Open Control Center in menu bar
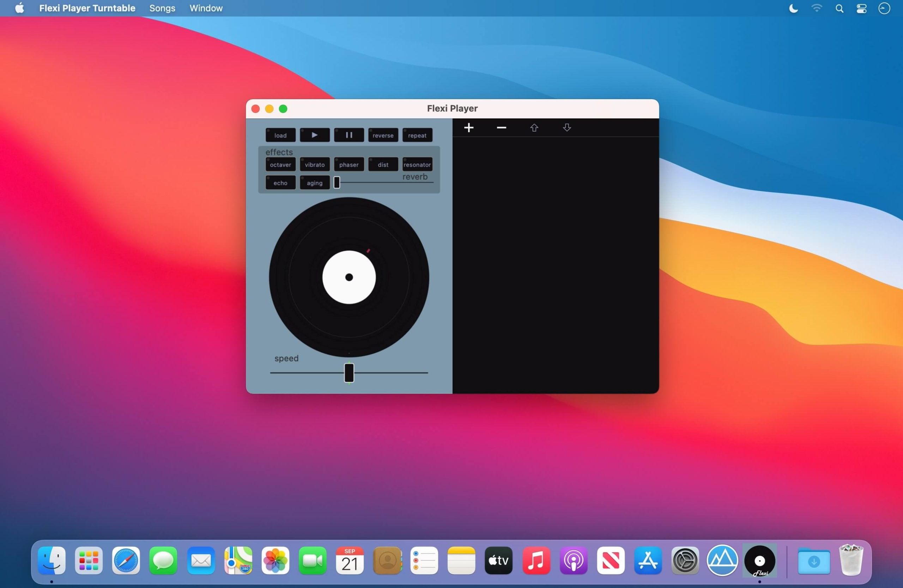Viewport: 903px width, 588px height. point(861,8)
